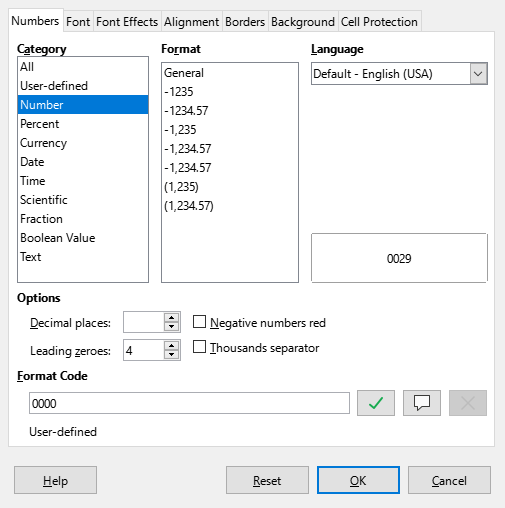Screen dimensions: 505x508
Task: Increase Leading zeroes with up arrow
Action: (171, 345)
